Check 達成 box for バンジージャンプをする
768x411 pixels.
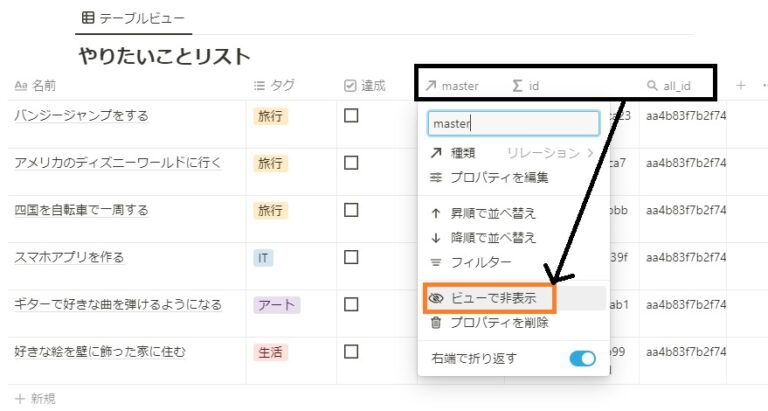tap(351, 116)
